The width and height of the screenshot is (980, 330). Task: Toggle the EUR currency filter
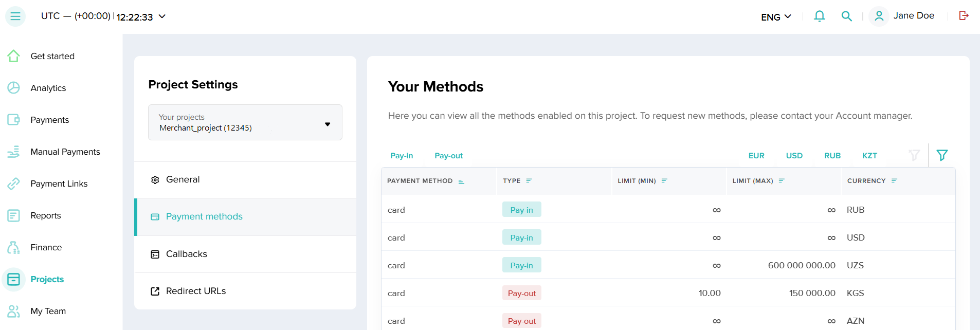pos(756,156)
